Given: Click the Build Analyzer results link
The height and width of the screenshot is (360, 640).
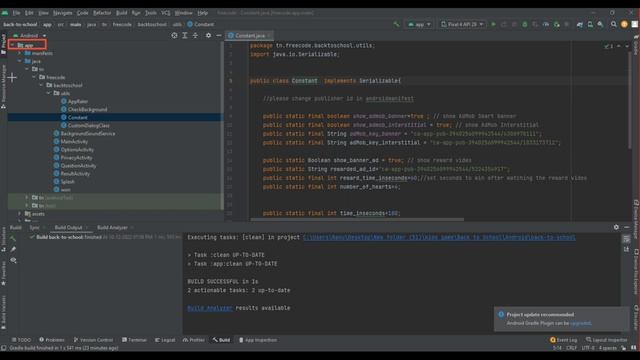Looking at the screenshot, I should pyautogui.click(x=210, y=308).
